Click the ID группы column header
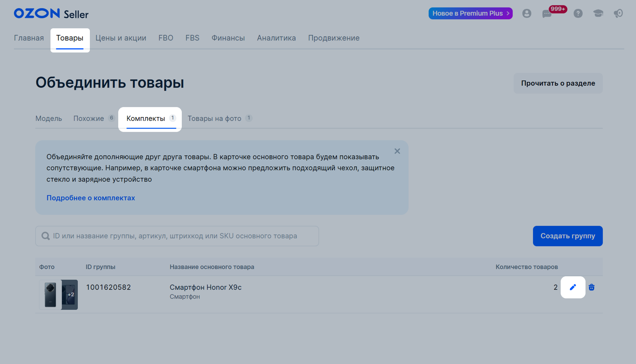Viewport: 636px width, 364px height. (x=101, y=267)
